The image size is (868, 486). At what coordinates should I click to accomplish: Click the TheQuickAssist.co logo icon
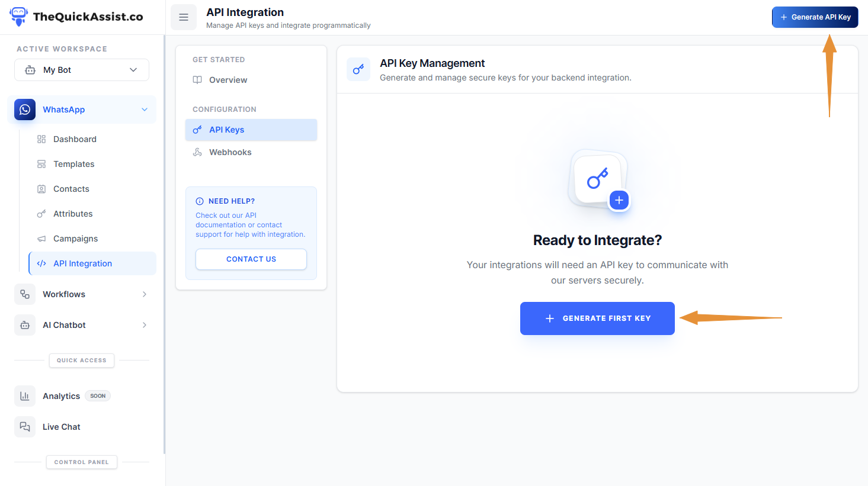18,17
